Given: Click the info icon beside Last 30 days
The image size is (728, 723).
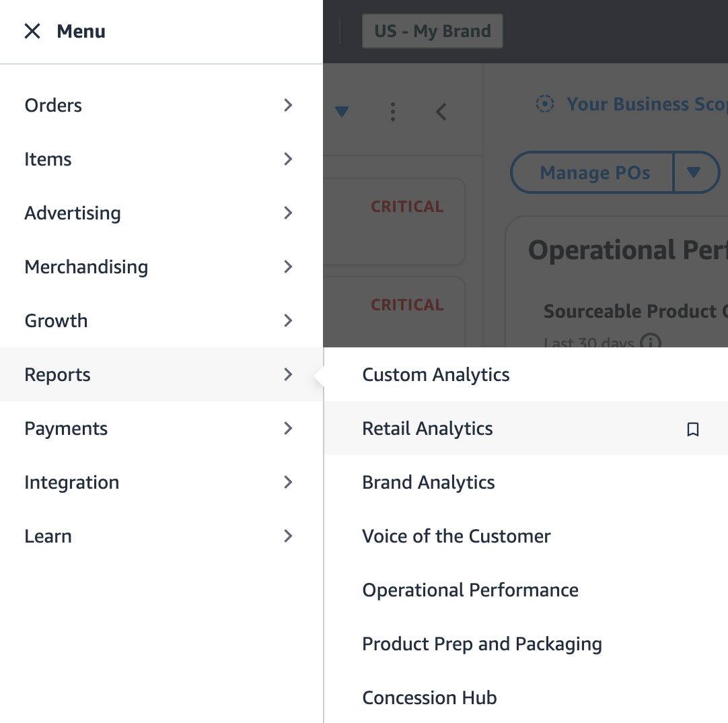Looking at the screenshot, I should pyautogui.click(x=651, y=342).
